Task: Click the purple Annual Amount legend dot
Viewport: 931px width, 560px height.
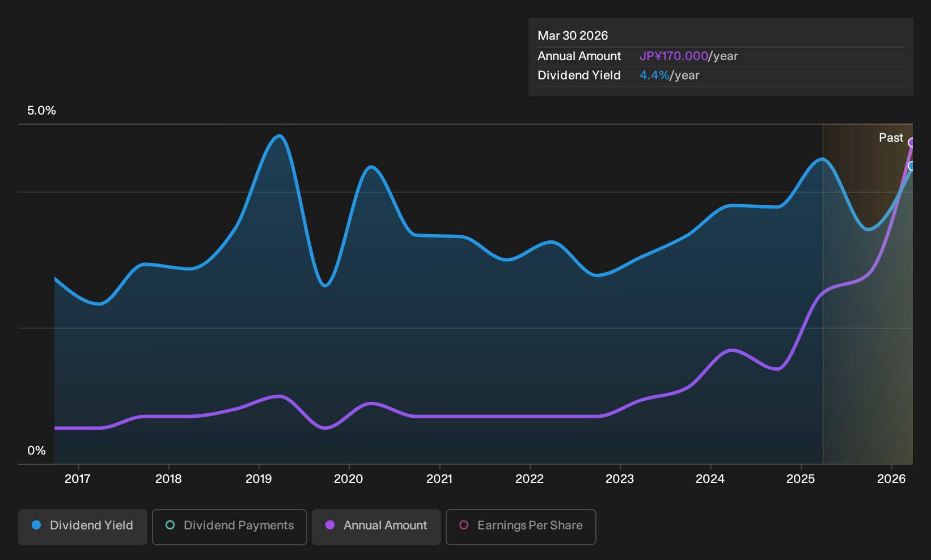Action: click(330, 525)
